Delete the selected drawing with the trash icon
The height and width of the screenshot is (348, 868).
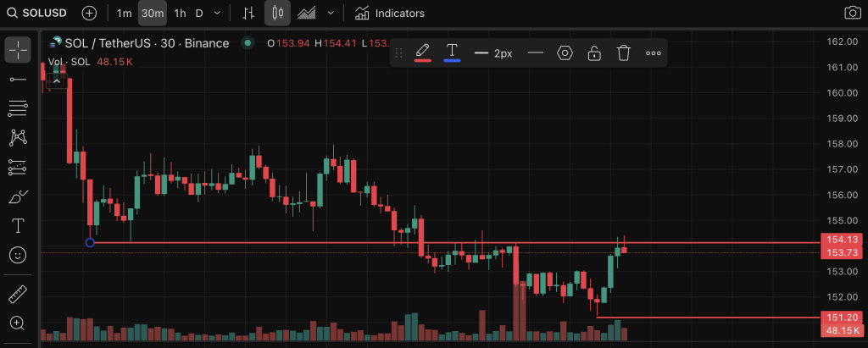point(624,53)
